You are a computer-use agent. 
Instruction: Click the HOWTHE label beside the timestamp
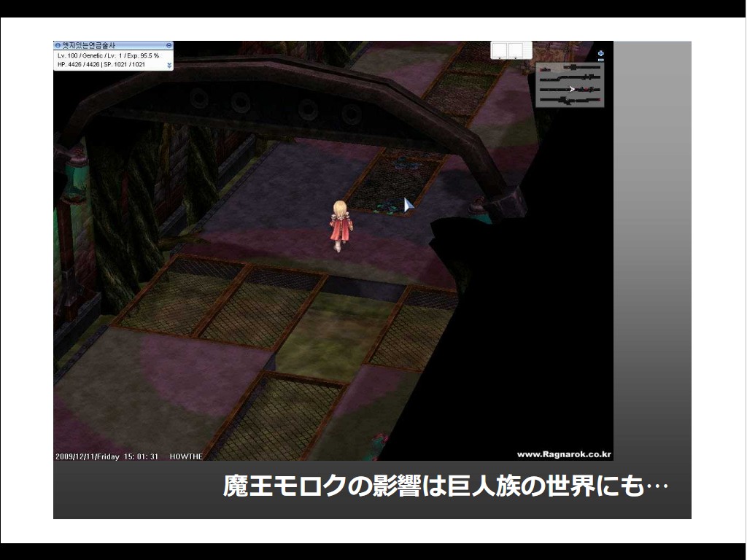pyautogui.click(x=186, y=456)
